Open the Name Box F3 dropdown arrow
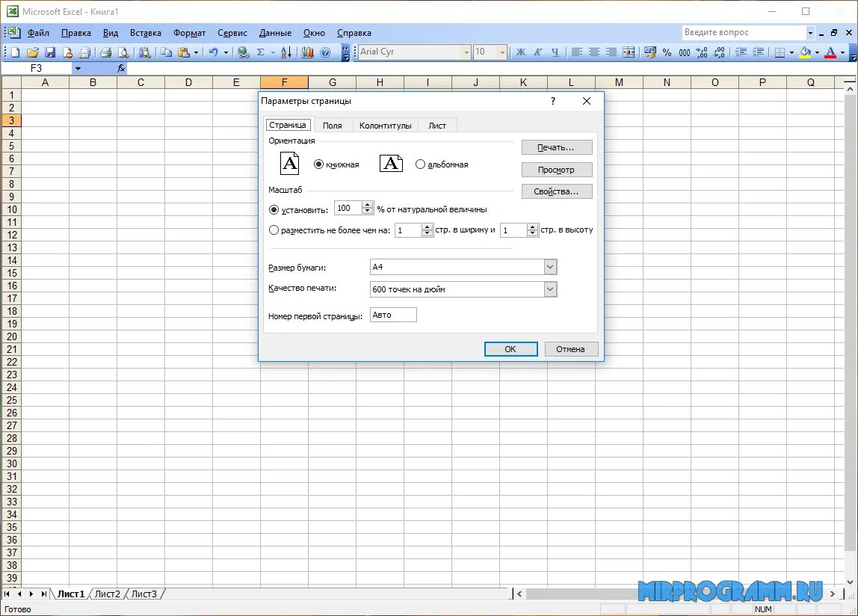The image size is (858, 616). coord(78,69)
